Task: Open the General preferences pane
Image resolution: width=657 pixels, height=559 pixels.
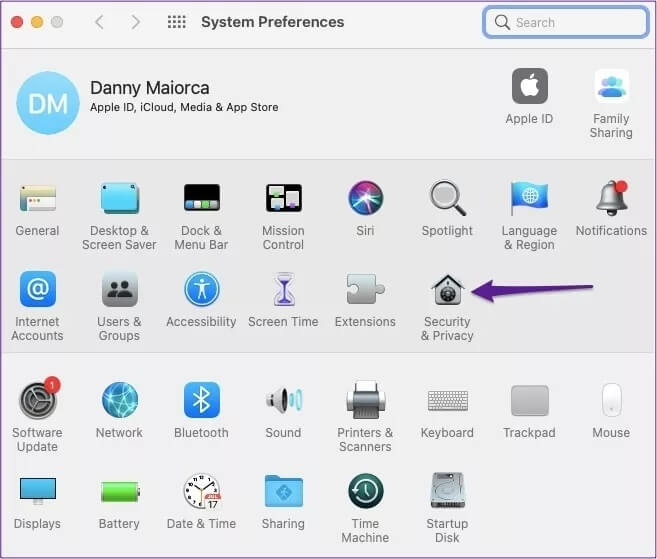Action: coord(37,199)
